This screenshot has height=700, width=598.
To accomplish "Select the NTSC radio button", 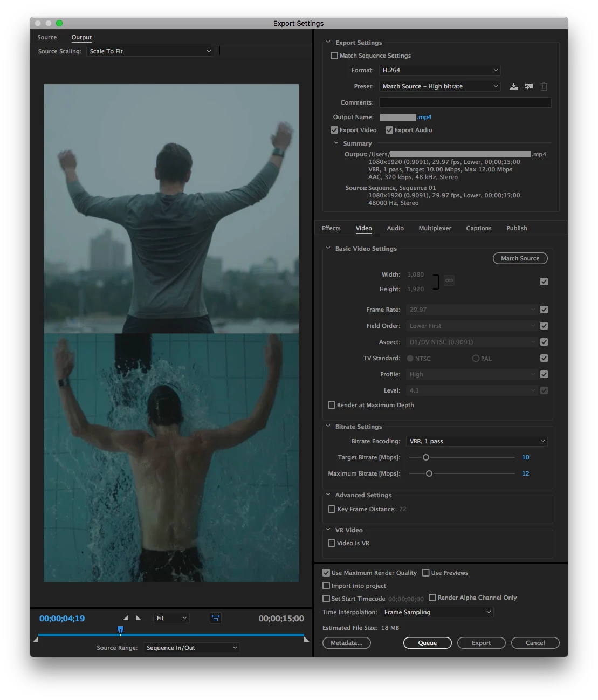I will coord(410,359).
